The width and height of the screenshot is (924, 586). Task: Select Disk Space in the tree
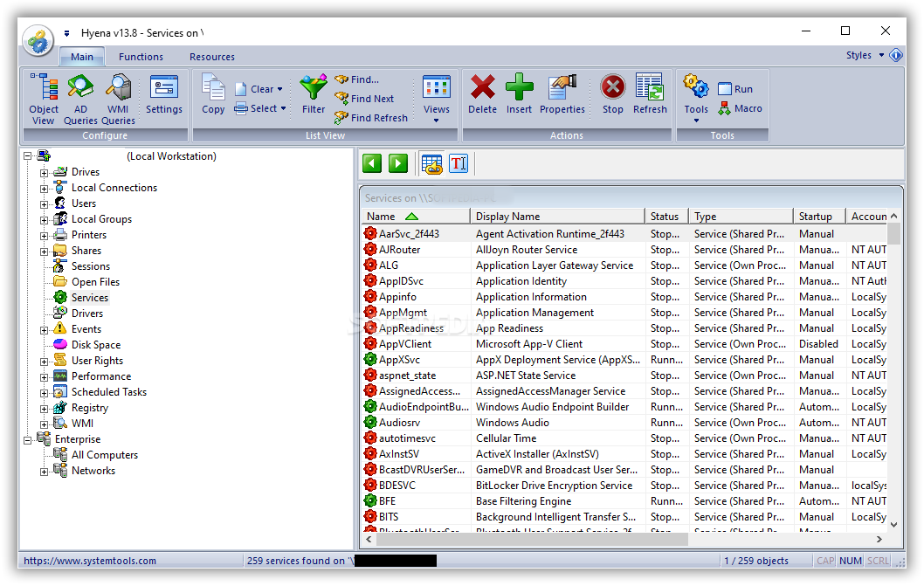96,345
